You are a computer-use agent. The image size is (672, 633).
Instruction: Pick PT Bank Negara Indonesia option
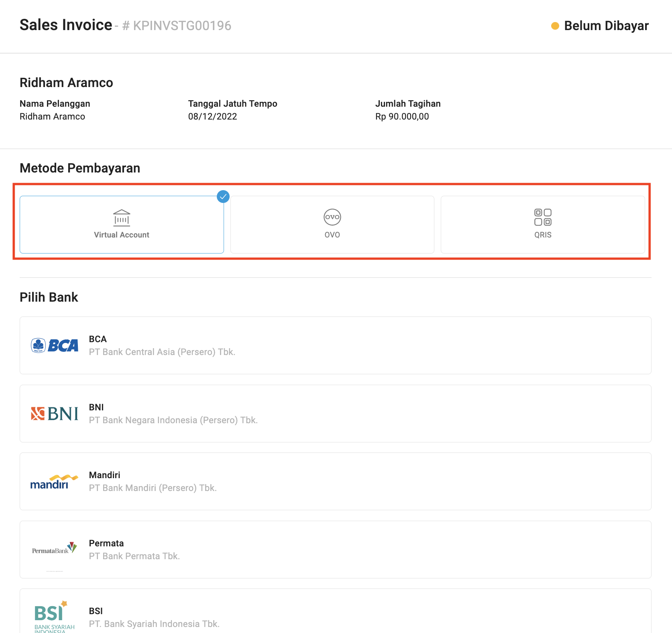(173, 420)
